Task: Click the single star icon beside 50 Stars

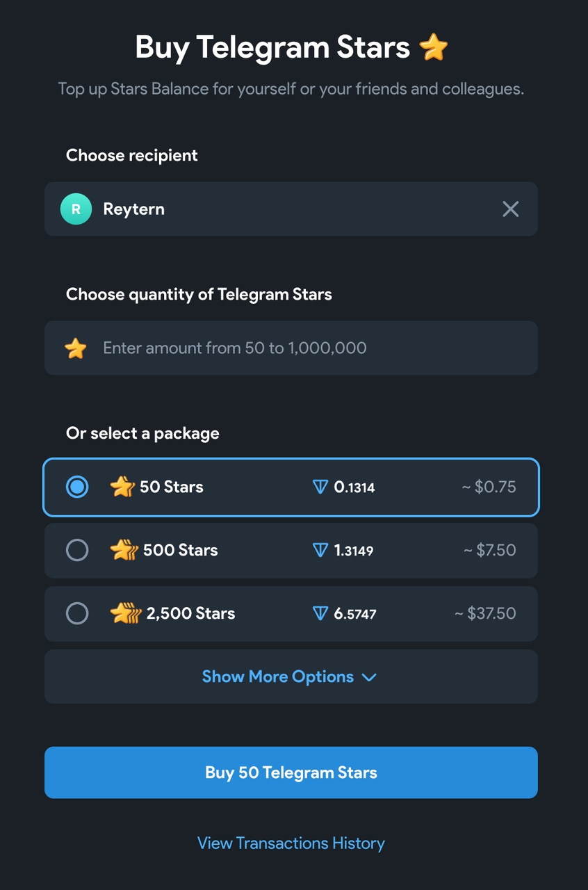Action: click(x=122, y=487)
